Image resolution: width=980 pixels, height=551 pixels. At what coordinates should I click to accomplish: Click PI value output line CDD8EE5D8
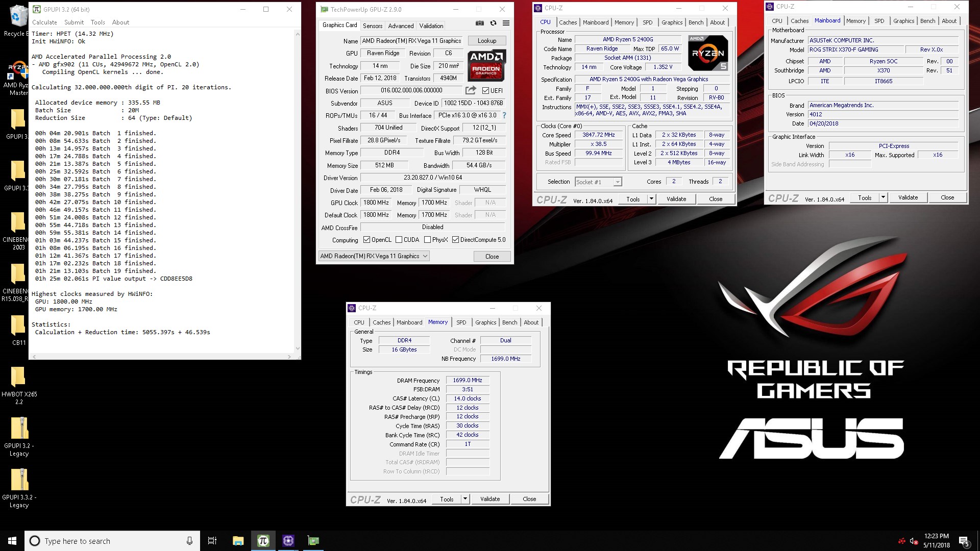point(114,279)
